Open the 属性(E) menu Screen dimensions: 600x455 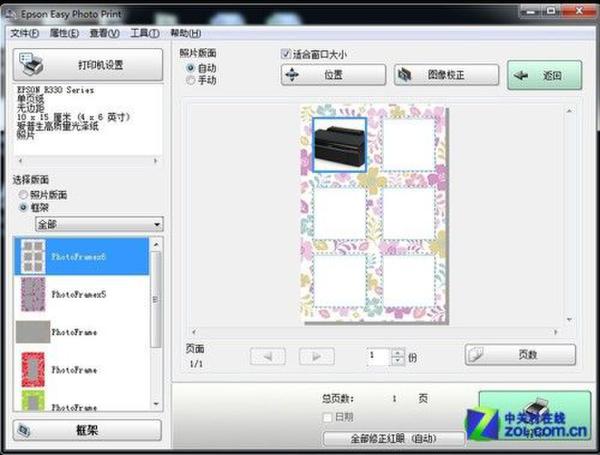tap(64, 34)
